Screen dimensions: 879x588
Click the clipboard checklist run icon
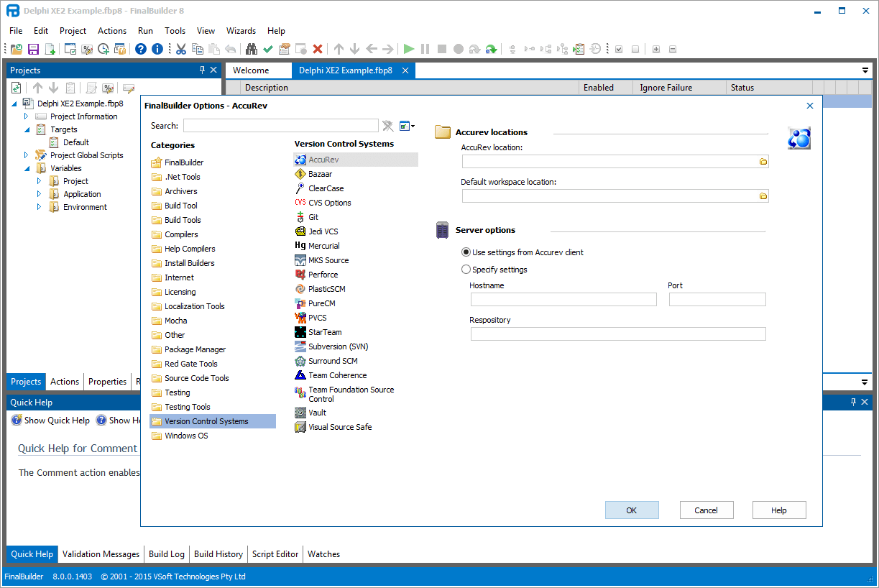pyautogui.click(x=579, y=49)
